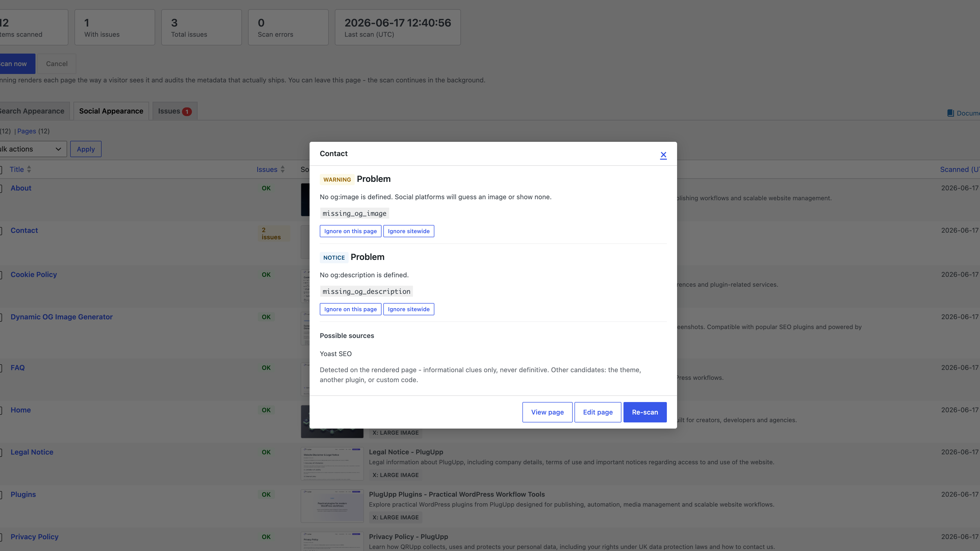The height and width of the screenshot is (551, 980).
Task: Ignore missing_og_description on this page
Action: click(350, 309)
